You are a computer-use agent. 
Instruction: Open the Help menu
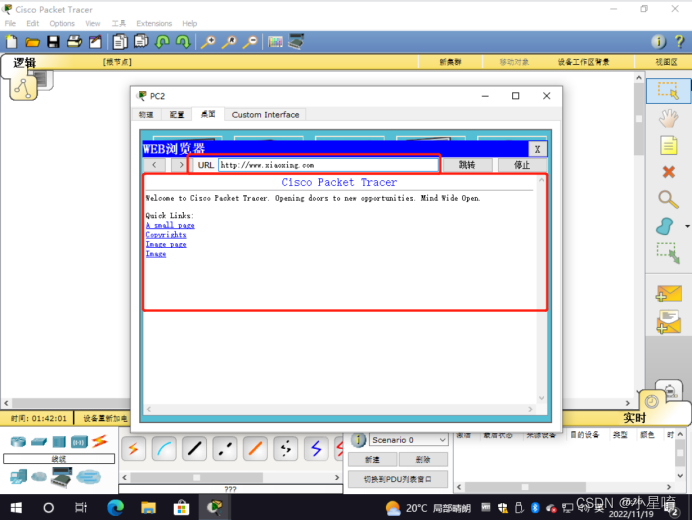[x=190, y=23]
